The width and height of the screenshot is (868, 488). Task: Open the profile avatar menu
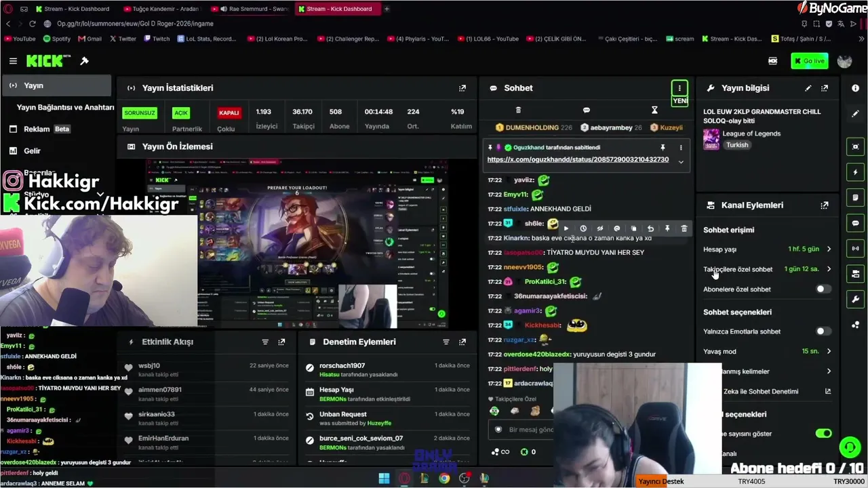click(x=844, y=61)
